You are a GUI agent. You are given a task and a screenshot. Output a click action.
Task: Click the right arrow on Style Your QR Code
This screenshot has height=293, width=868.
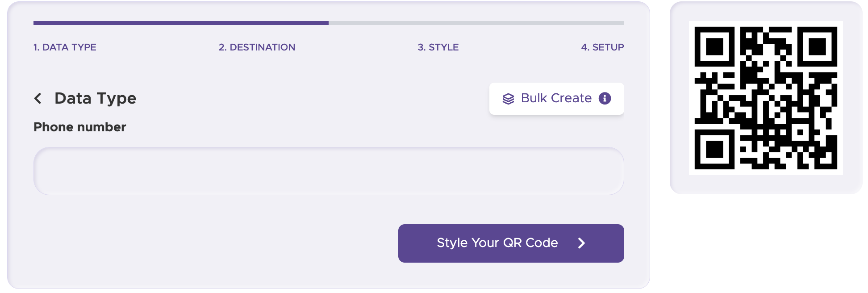(581, 243)
